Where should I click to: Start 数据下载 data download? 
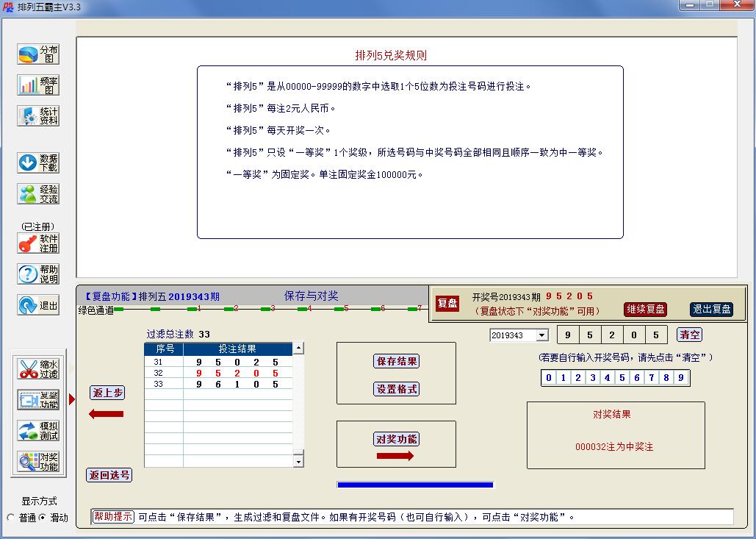(x=37, y=162)
